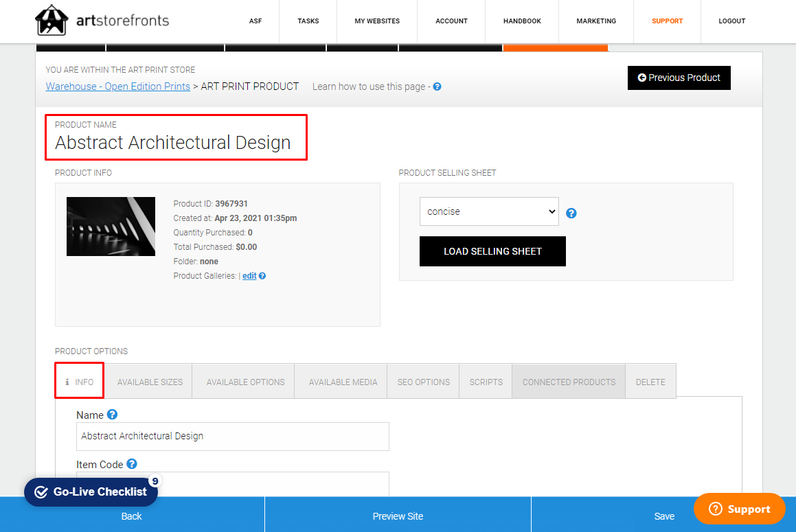Viewport: 796px width, 532px height.
Task: Click the help icon beside Name label
Action: pos(113,415)
